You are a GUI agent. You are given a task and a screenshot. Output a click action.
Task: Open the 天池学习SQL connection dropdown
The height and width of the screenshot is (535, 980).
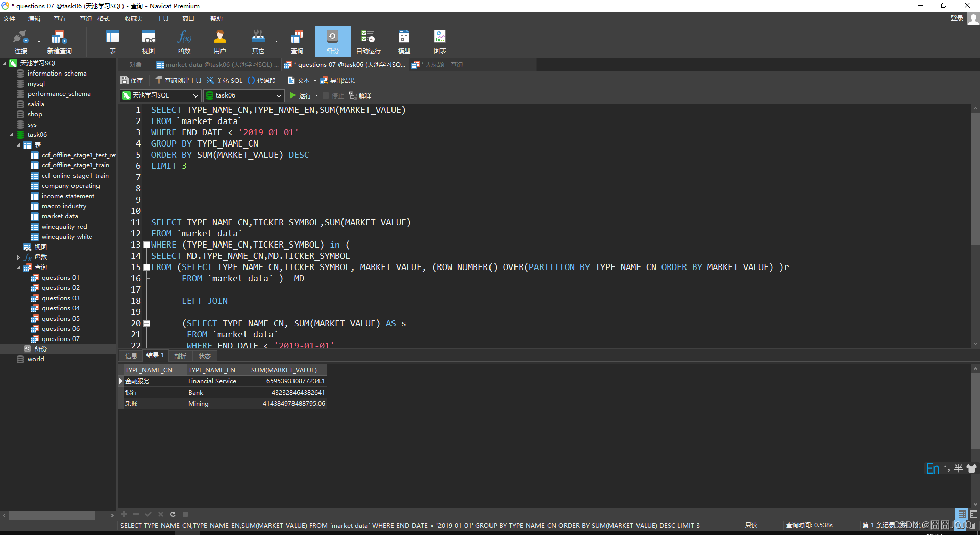(160, 95)
